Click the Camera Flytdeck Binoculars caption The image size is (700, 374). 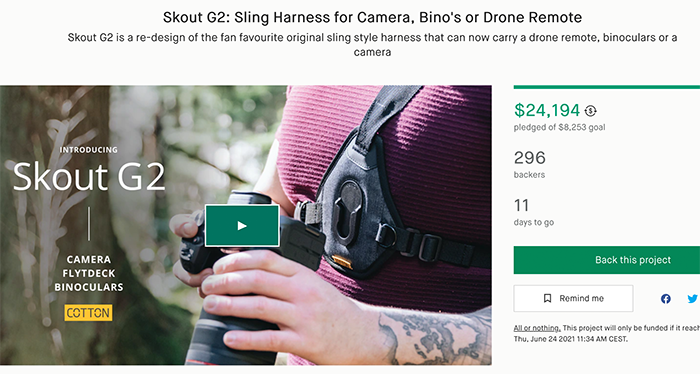(89, 273)
